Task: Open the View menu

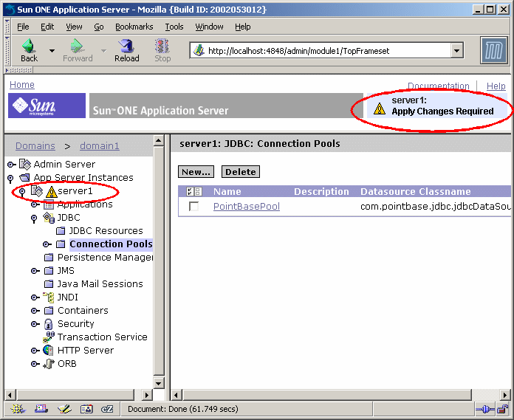Action: click(x=74, y=27)
